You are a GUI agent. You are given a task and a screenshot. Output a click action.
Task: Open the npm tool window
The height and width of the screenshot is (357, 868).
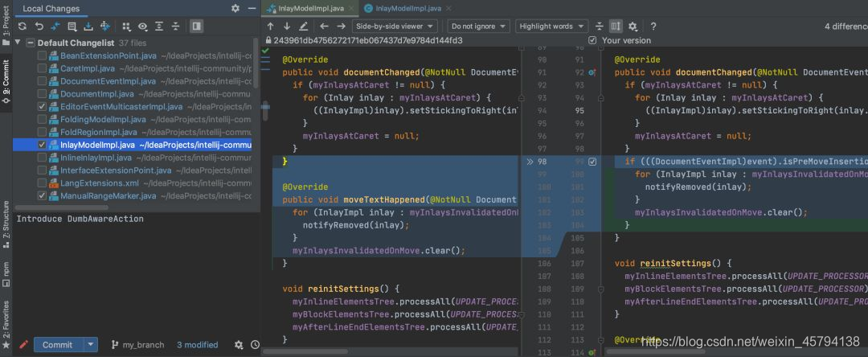(x=6, y=275)
